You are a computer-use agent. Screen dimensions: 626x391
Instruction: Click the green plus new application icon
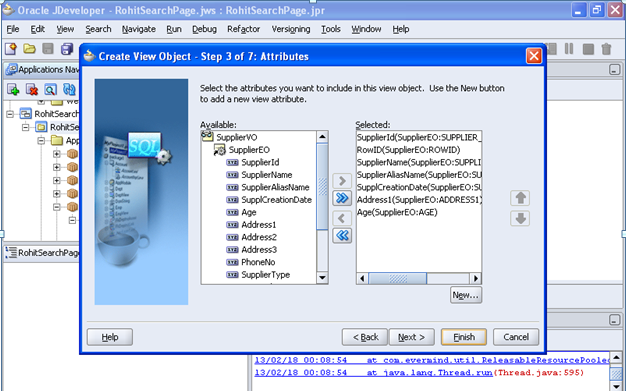13,89
